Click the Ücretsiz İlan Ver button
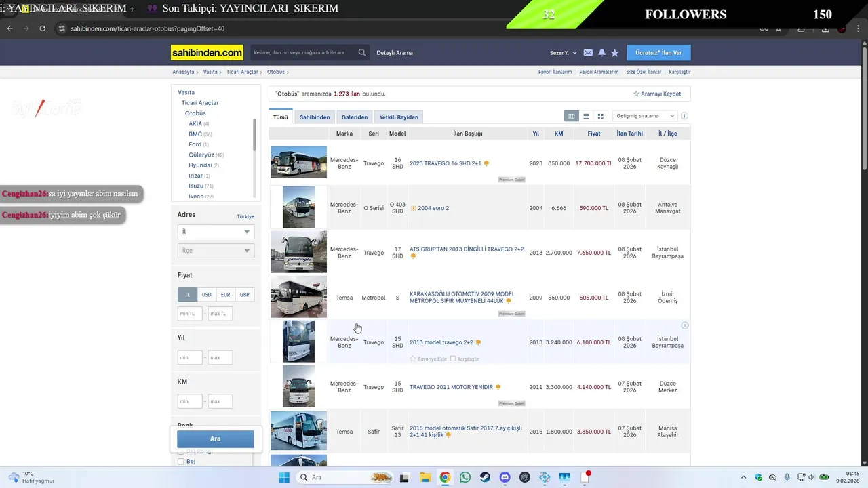The height and width of the screenshot is (488, 868). coord(659,53)
